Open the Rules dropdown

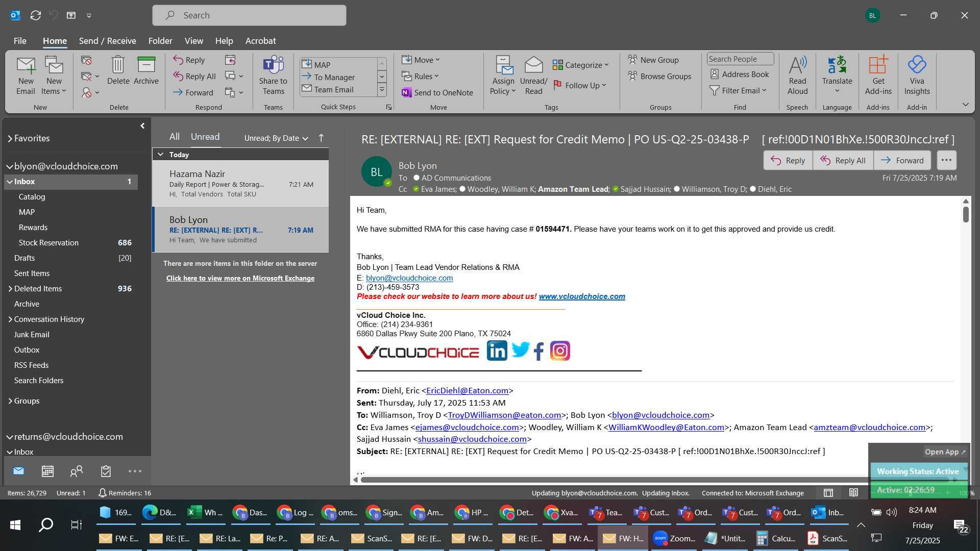tap(420, 76)
